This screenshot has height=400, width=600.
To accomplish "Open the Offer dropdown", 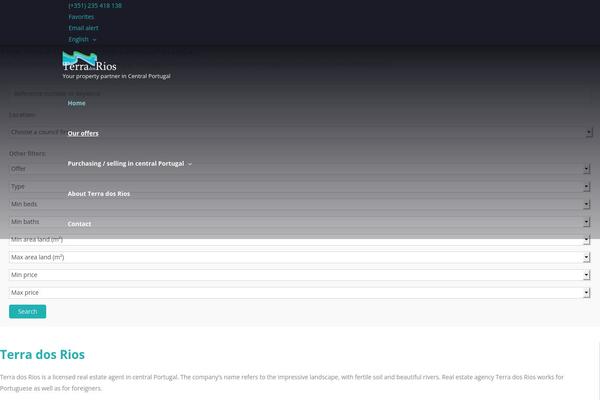I will point(300,169).
